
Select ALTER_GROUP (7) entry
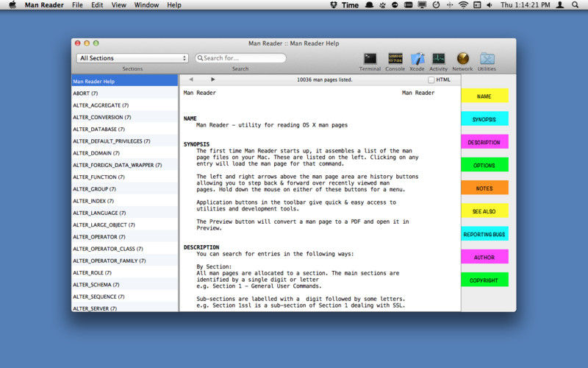point(124,189)
